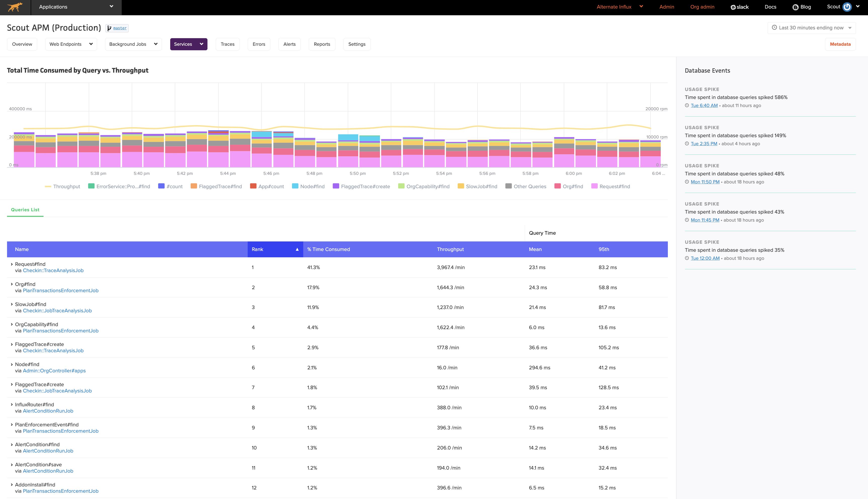
Task: Click the Metadata button
Action: [840, 44]
